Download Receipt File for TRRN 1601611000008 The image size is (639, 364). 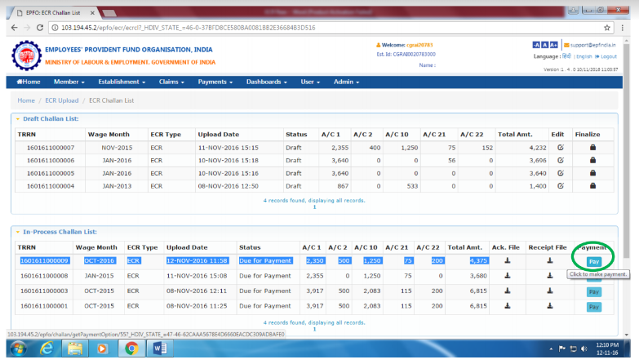[x=552, y=276]
